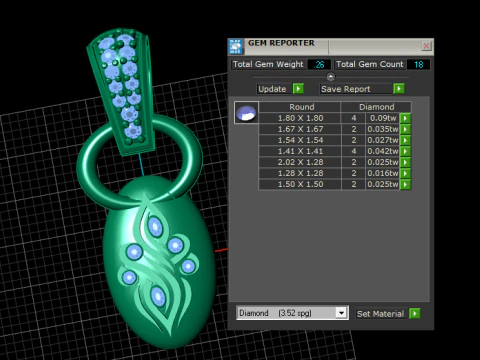This screenshot has width=480, height=360.
Task: Select the 1.50 X 1.50 size cell
Action: point(300,184)
